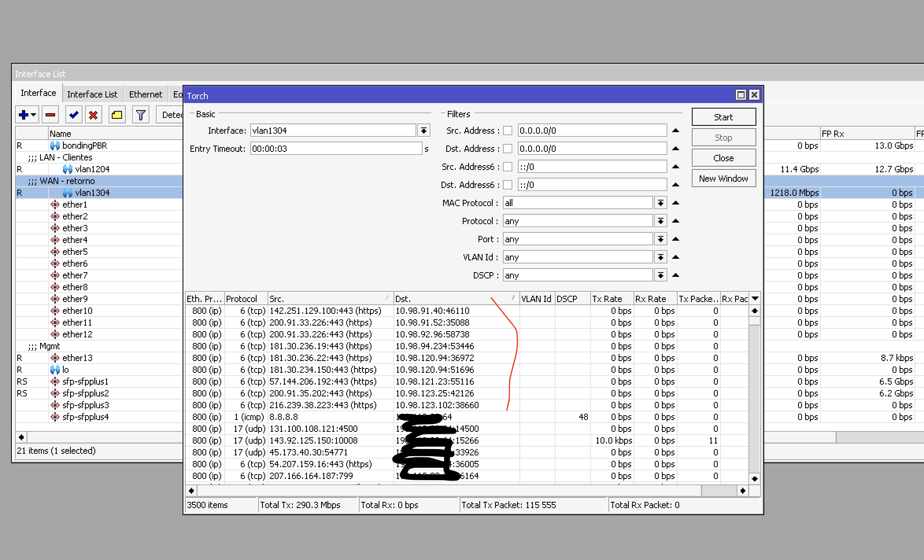Click the yellow Comment note icon
Screen dimensions: 924x560
coord(117,115)
